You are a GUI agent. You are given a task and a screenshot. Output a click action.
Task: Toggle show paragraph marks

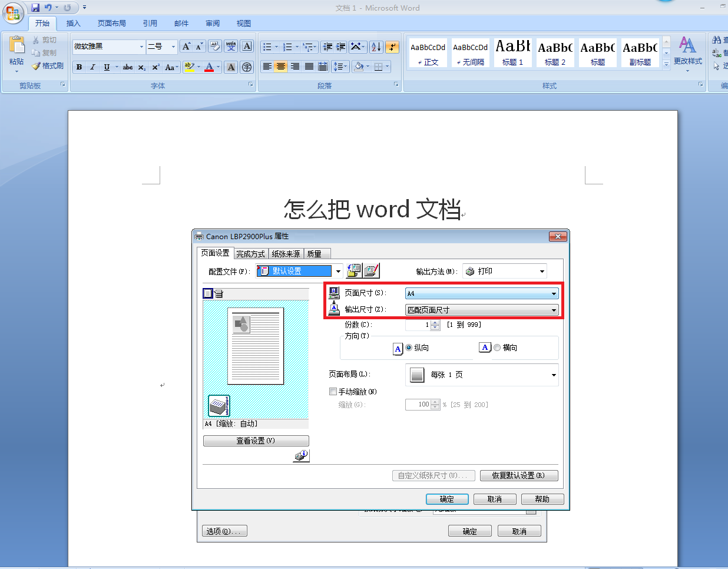(x=392, y=47)
